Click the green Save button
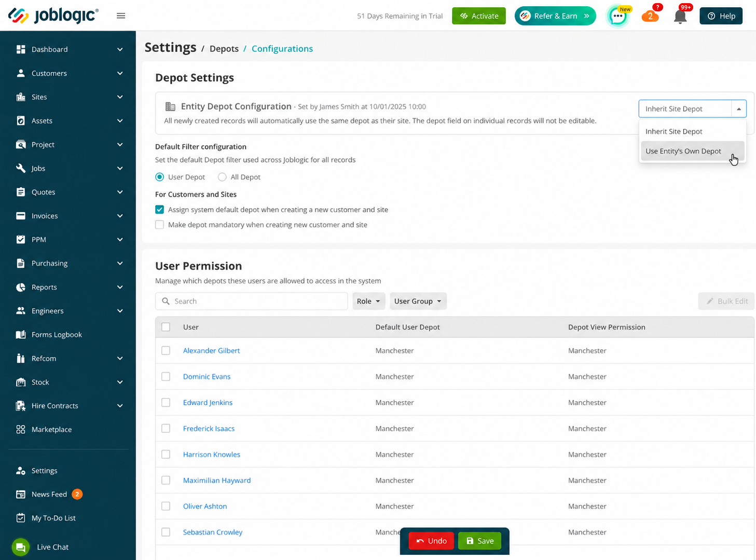The height and width of the screenshot is (560, 756). 480,541
